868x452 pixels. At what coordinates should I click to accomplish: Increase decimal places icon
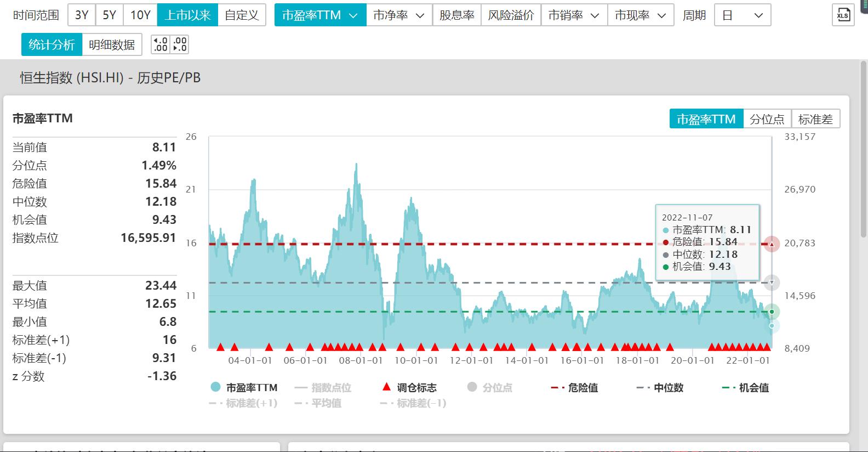161,44
